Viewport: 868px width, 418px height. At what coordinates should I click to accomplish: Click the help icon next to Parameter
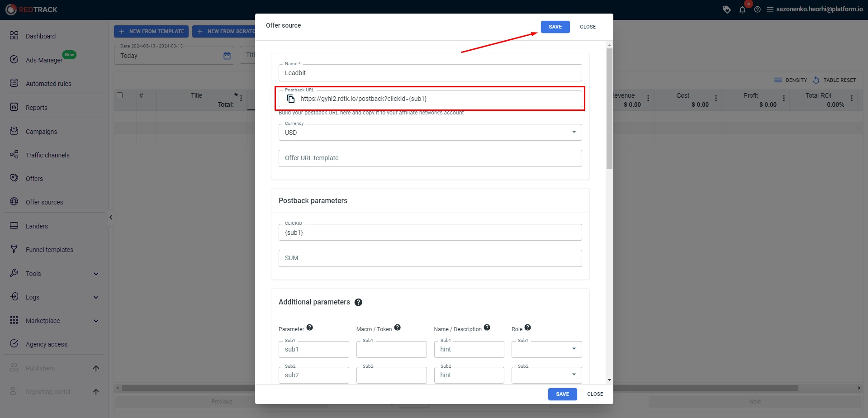coord(310,328)
